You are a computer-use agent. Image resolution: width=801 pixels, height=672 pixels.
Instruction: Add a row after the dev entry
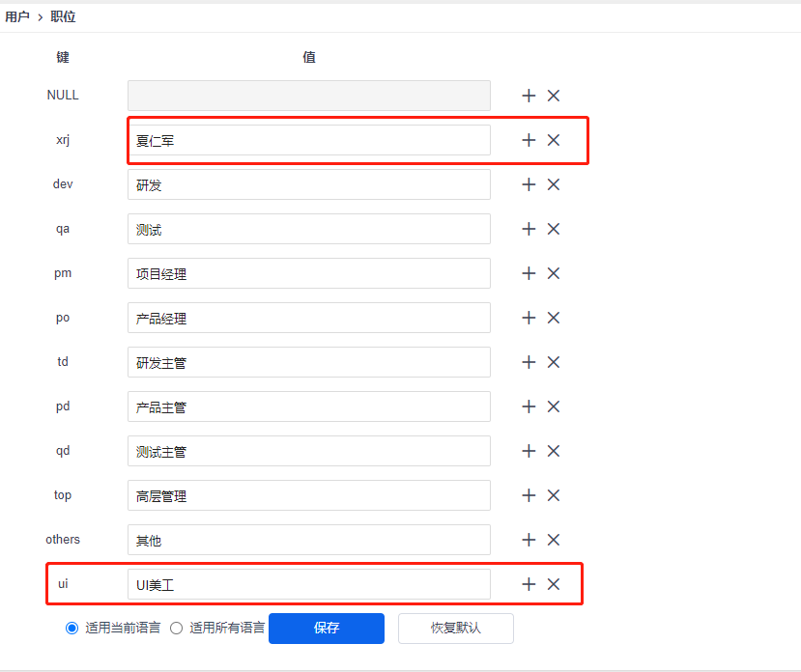tap(529, 184)
